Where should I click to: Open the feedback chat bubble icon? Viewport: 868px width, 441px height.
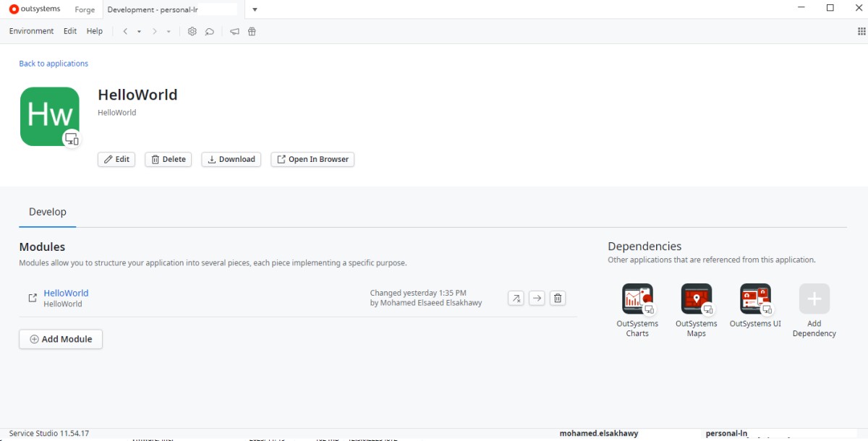(210, 31)
